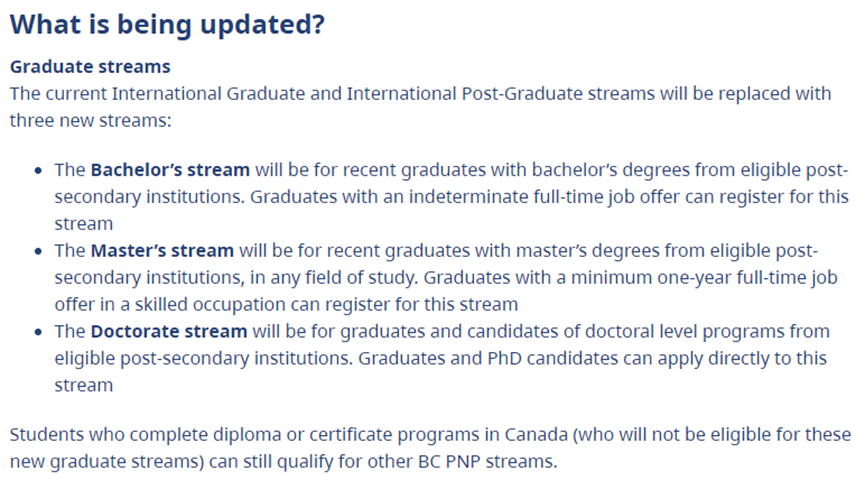865x480 pixels.
Task: Click the bold "Master's stream" text
Action: point(162,250)
